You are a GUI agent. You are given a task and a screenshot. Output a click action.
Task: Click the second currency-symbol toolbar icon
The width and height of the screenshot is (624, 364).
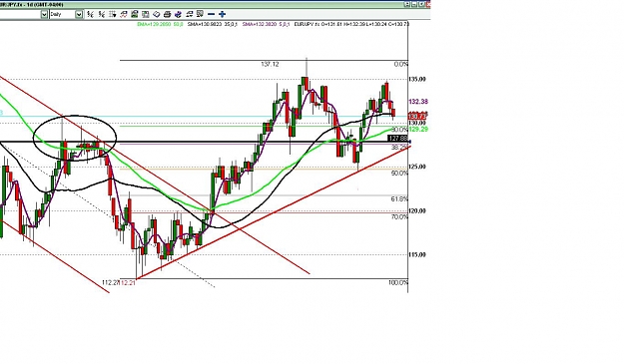102,14
